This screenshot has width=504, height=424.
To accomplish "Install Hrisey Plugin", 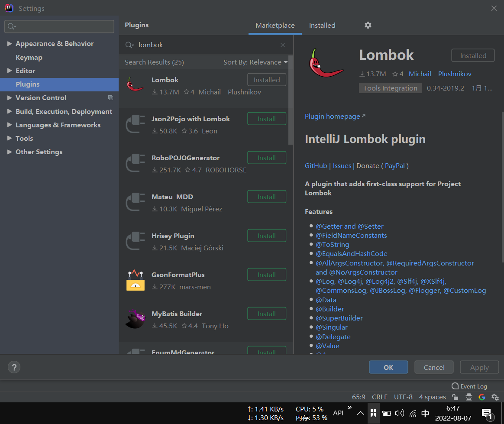I will pyautogui.click(x=266, y=236).
